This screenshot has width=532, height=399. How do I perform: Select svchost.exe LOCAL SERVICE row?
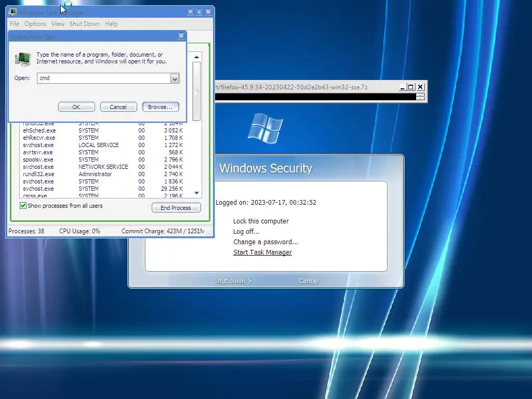(x=103, y=145)
